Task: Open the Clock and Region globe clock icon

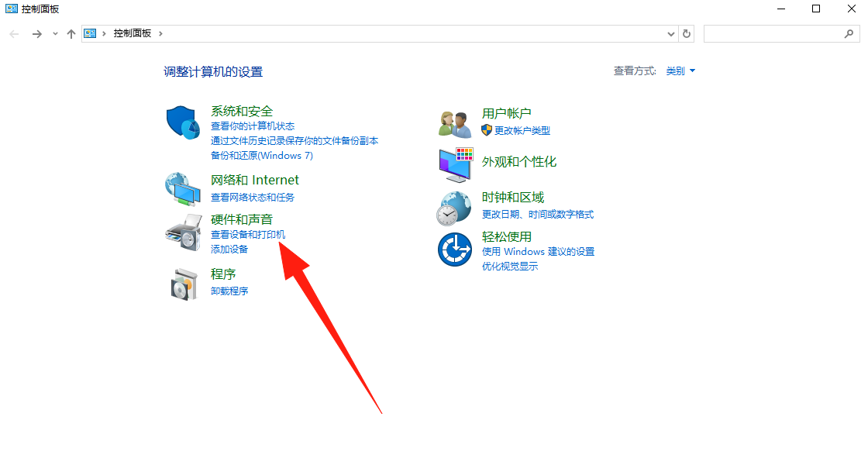Action: tap(454, 208)
